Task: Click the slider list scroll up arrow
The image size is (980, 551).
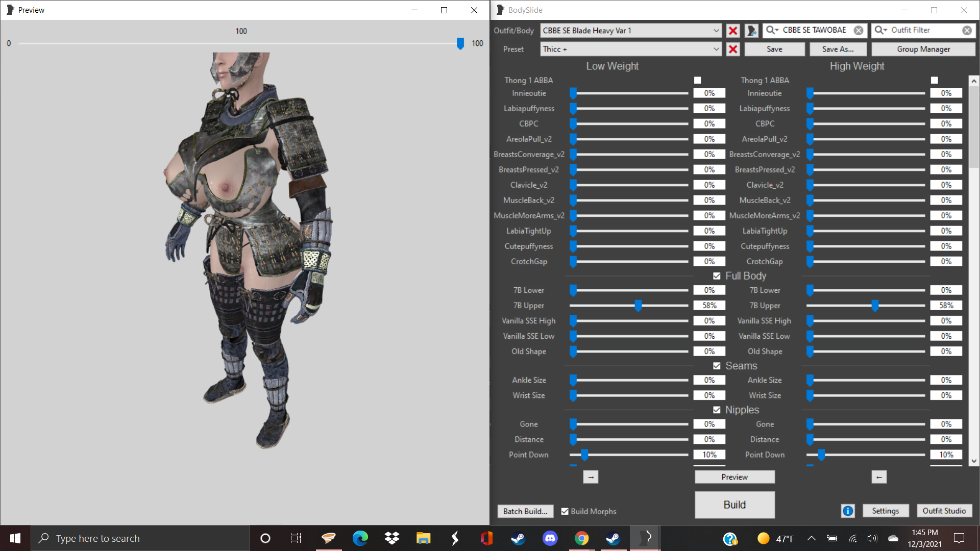Action: [974, 81]
